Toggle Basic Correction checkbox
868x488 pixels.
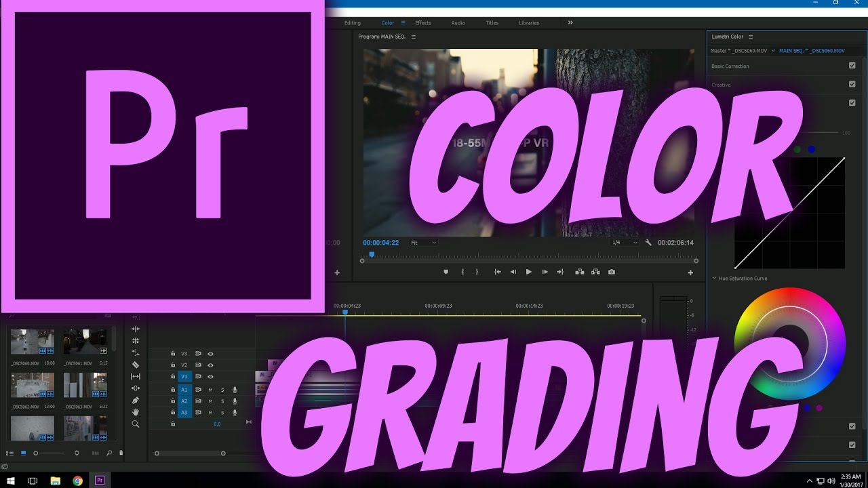[852, 66]
